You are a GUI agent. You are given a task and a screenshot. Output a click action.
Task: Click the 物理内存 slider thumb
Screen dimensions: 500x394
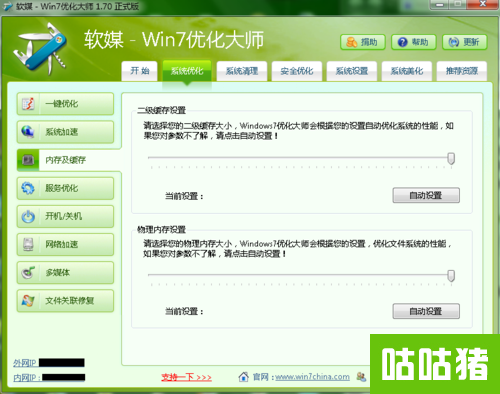[451, 276]
